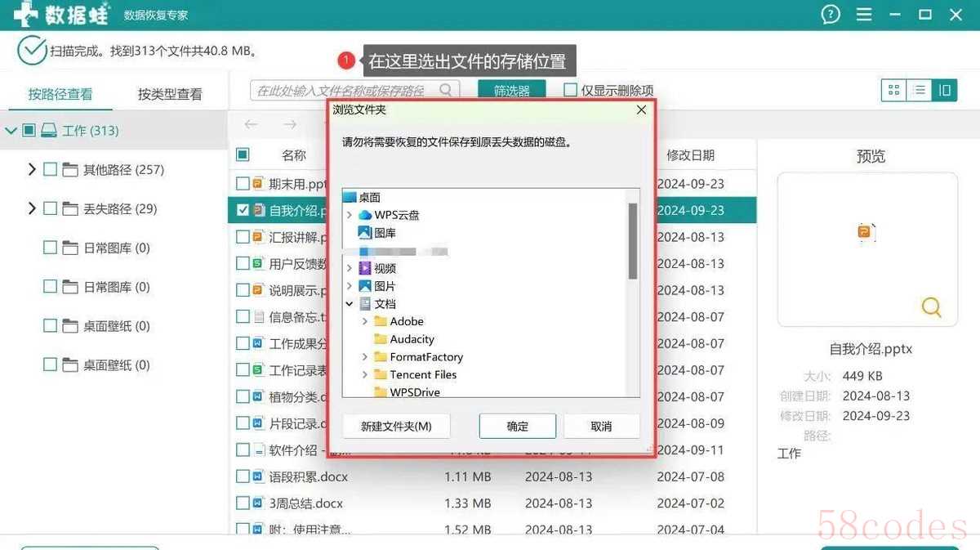Switch to grid thumbnail view icon

pyautogui.click(x=893, y=90)
